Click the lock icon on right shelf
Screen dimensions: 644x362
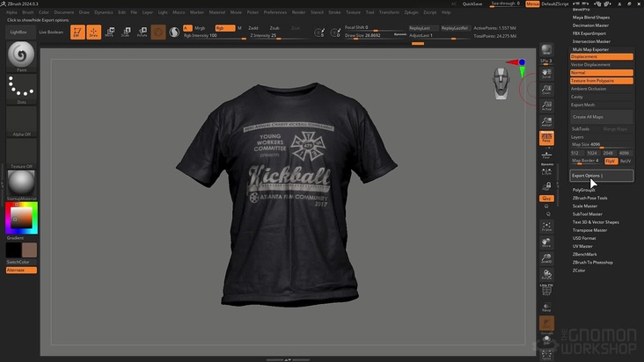point(546,186)
